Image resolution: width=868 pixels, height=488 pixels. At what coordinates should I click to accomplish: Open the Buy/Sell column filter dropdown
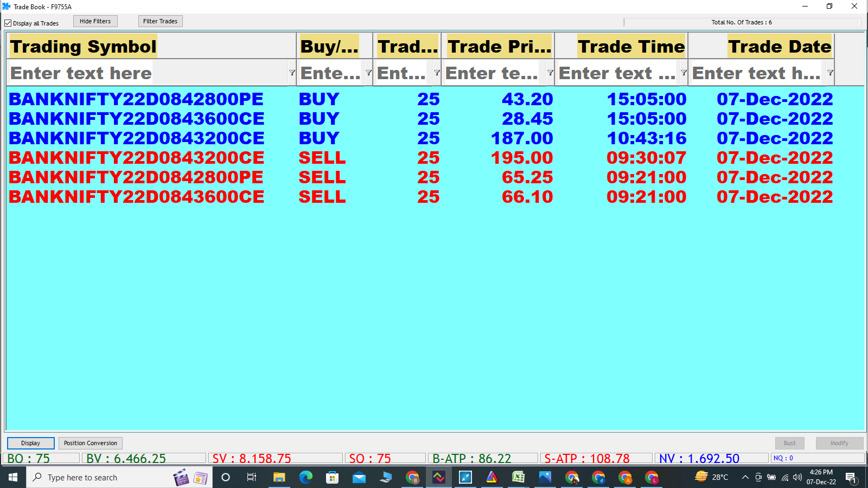click(x=368, y=73)
